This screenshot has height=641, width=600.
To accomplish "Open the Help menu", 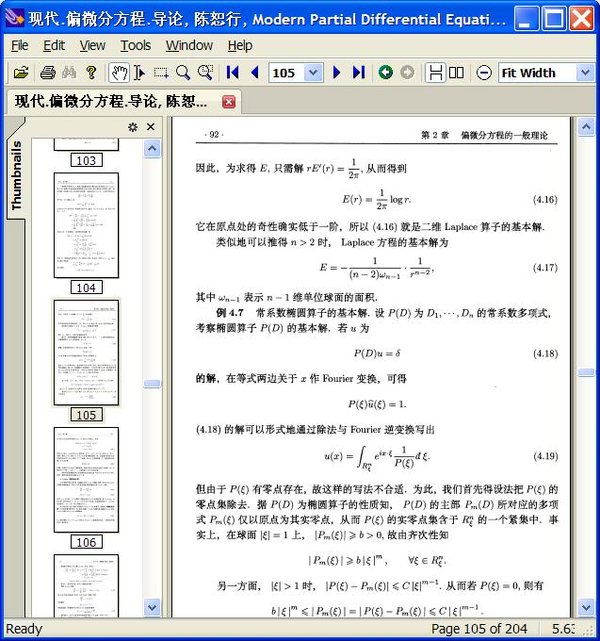I will (240, 45).
